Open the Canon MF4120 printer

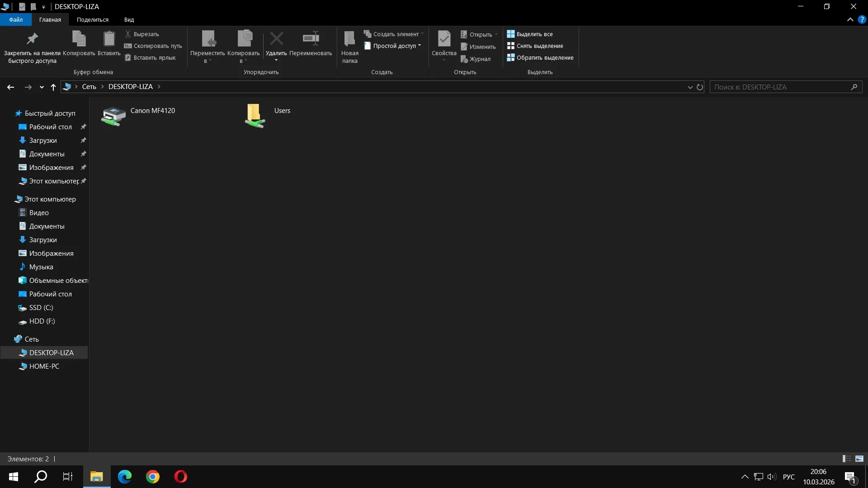coord(113,116)
